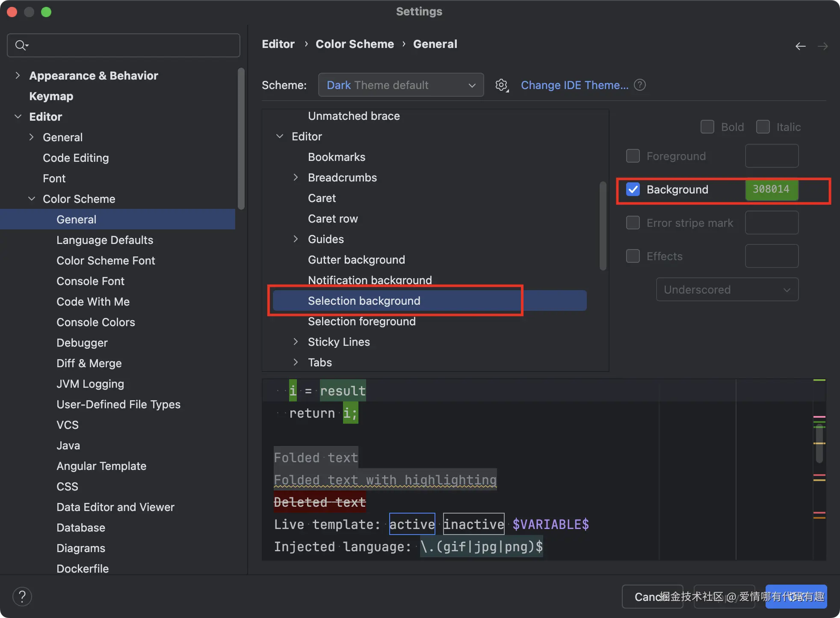Screen dimensions: 840x618
Task: Select Dockerfile in the sidebar
Action: pyautogui.click(x=83, y=569)
